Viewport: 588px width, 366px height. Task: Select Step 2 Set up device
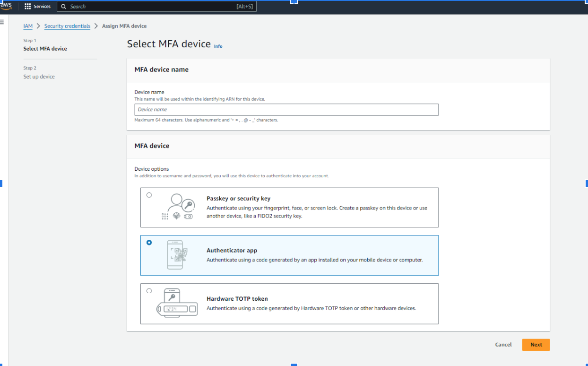(x=39, y=72)
